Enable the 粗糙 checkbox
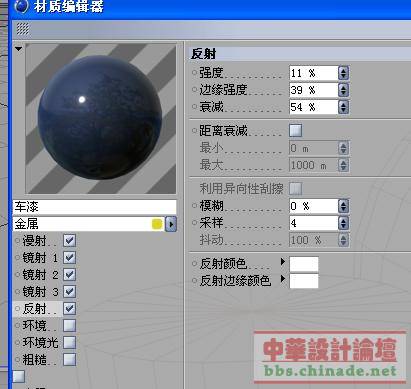Viewport: 411px width, 389px height. (x=69, y=360)
